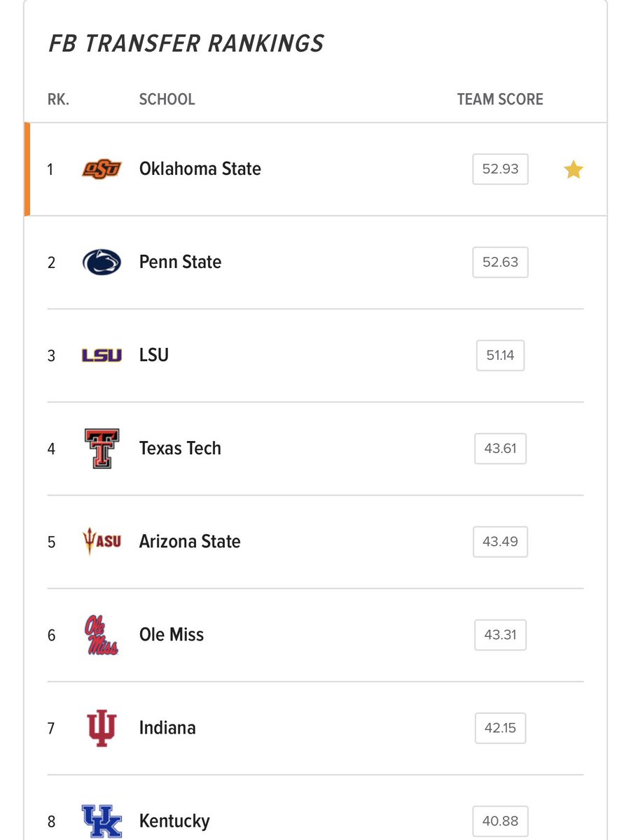The image size is (631, 840).
Task: Click the Ole Miss script logo
Action: [x=102, y=635]
